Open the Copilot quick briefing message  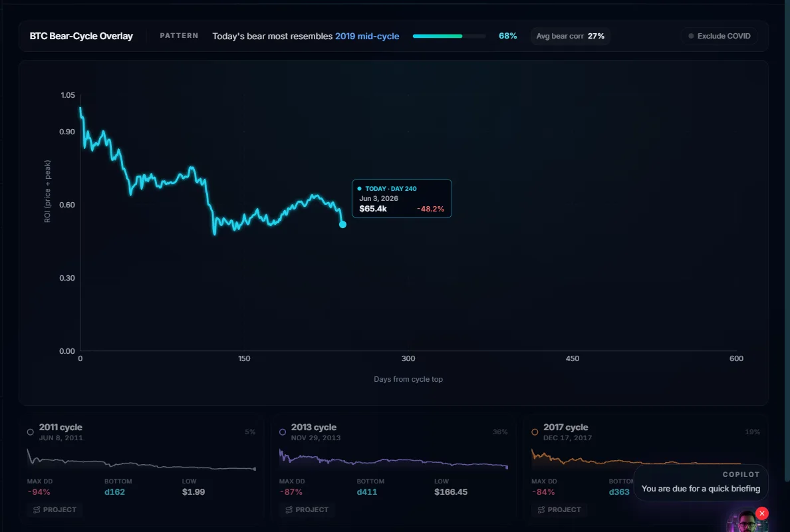700,483
